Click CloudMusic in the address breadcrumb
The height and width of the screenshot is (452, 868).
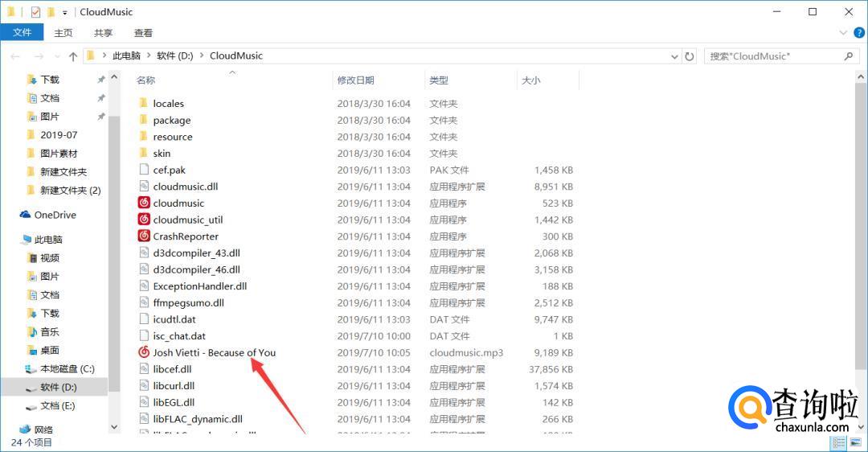pos(235,56)
